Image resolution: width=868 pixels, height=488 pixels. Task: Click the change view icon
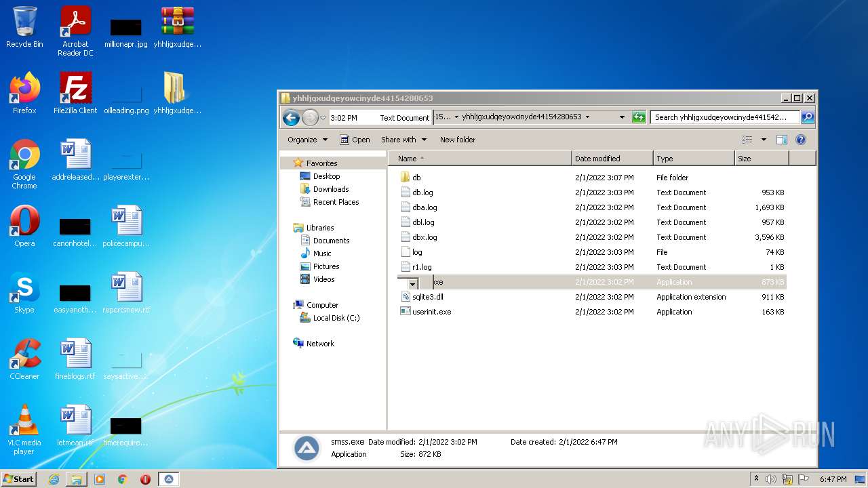click(747, 140)
